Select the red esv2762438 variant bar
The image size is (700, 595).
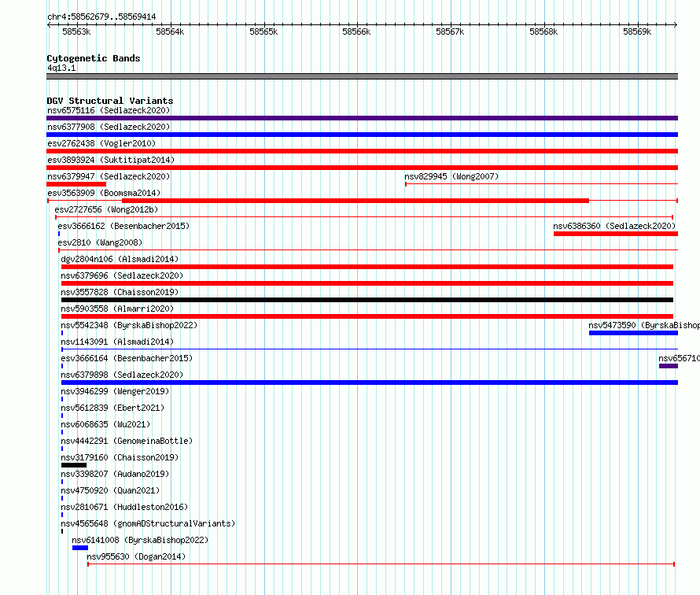(x=362, y=151)
